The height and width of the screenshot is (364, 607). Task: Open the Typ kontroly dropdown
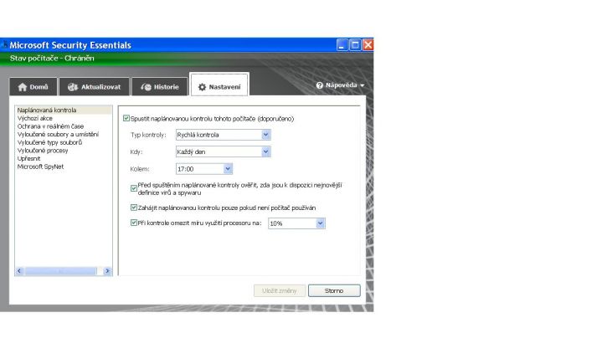coord(224,135)
